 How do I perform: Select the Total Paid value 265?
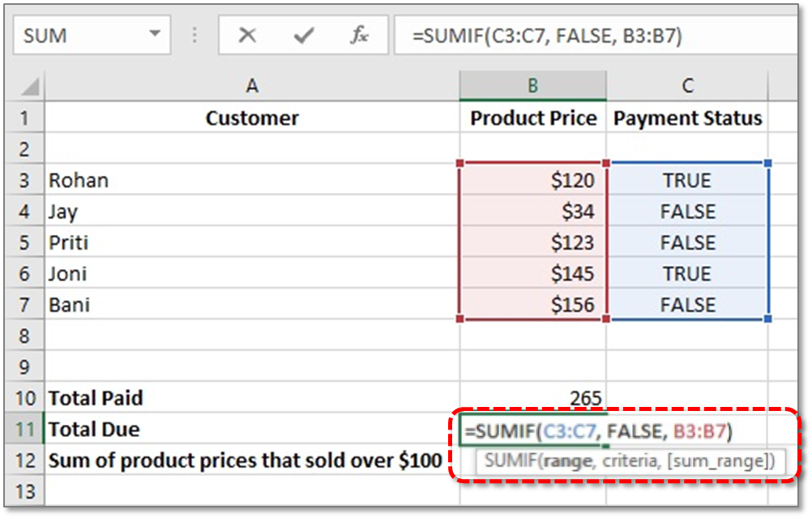click(x=532, y=398)
